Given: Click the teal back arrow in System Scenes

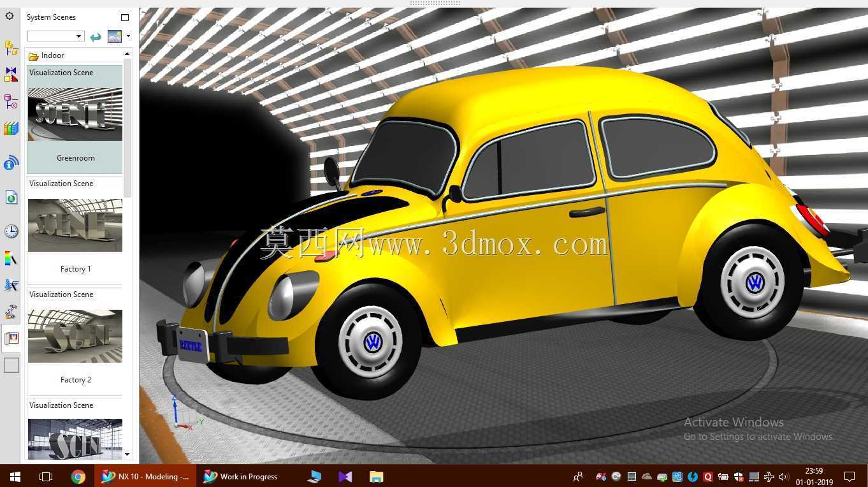Looking at the screenshot, I should point(96,36).
